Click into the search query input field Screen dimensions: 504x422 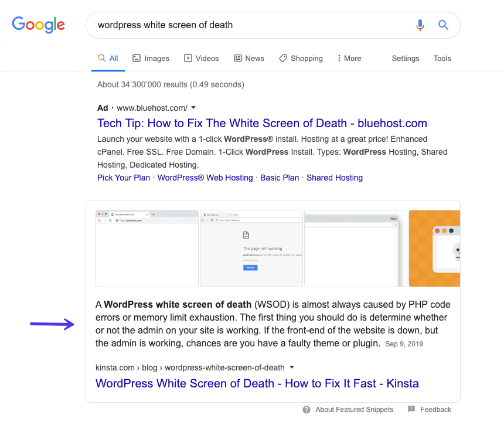pos(246,25)
